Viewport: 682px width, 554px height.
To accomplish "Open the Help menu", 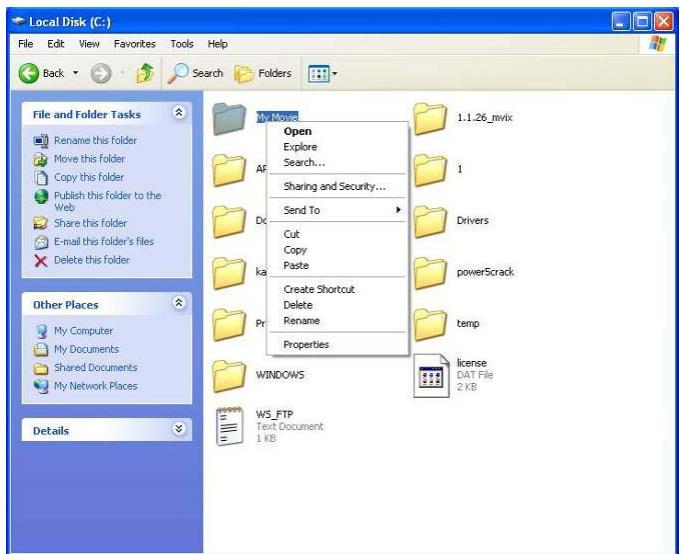I will coord(217,44).
